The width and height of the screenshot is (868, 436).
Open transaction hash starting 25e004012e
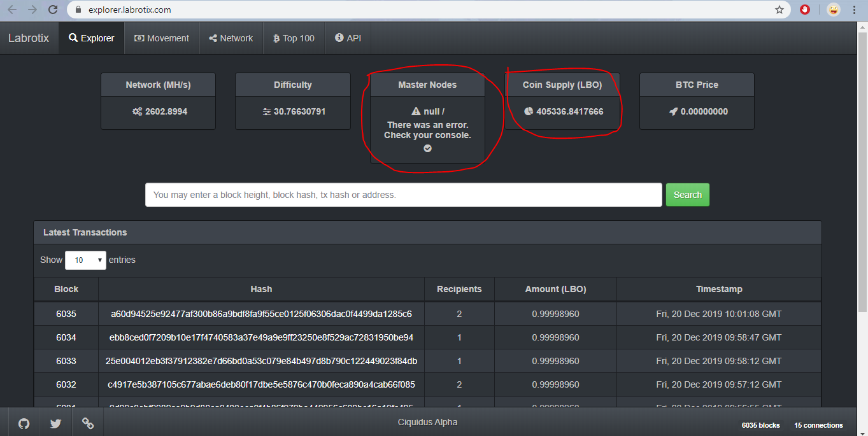pyautogui.click(x=261, y=361)
